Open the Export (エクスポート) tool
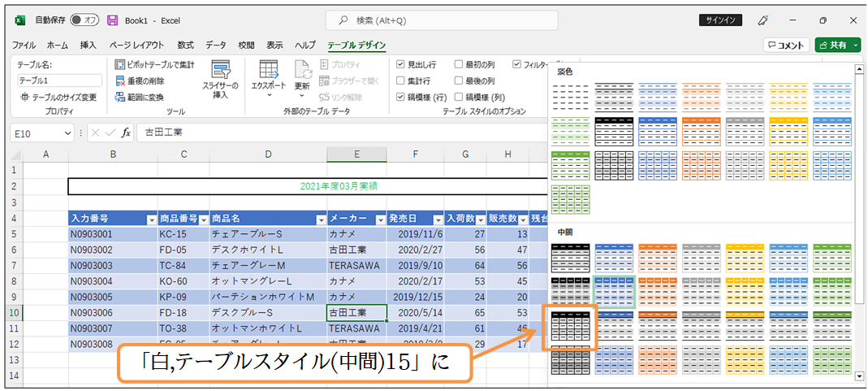This screenshot has width=868, height=391. pyautogui.click(x=268, y=79)
